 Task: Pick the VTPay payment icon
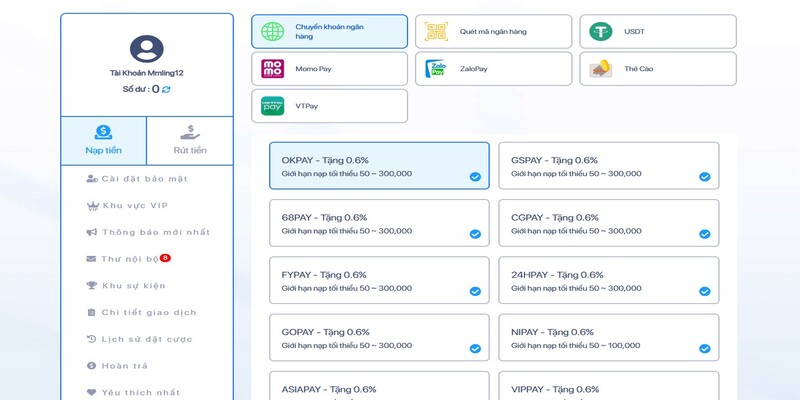pos(272,106)
